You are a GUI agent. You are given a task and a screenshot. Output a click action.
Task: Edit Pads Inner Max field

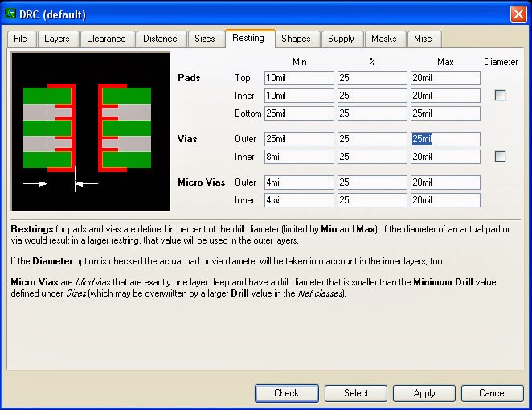coord(445,96)
